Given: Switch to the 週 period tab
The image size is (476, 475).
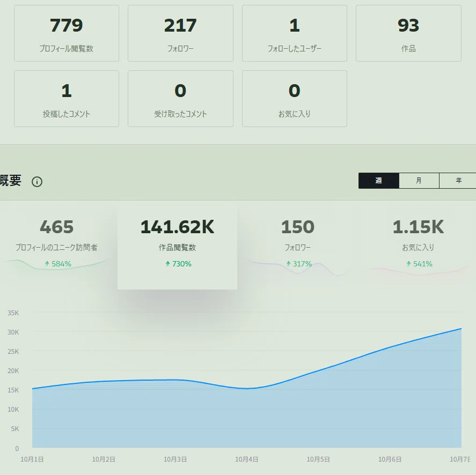Looking at the screenshot, I should tap(378, 181).
